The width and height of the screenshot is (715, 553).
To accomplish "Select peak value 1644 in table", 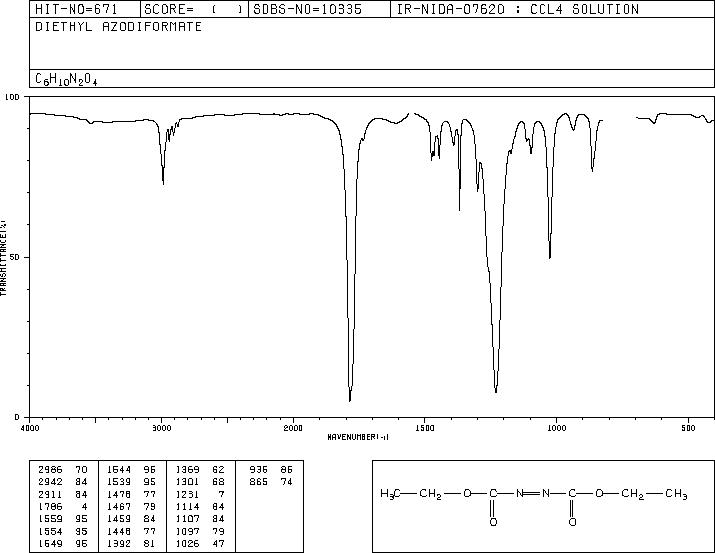I will click(119, 470).
